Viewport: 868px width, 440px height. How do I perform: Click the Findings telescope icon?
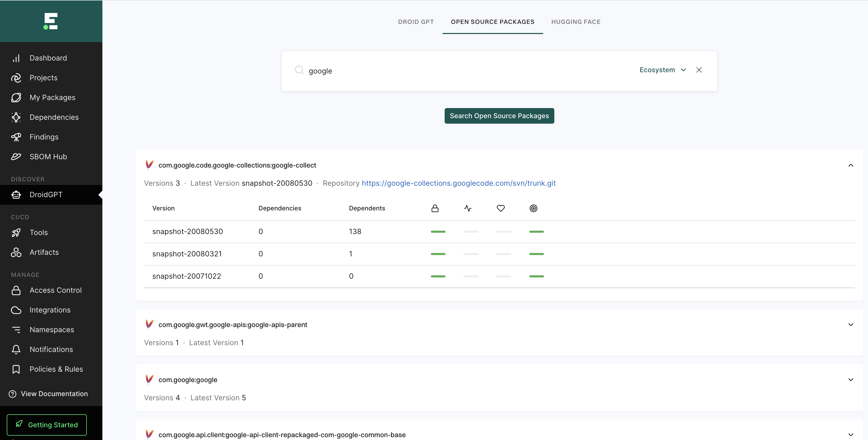coord(16,137)
